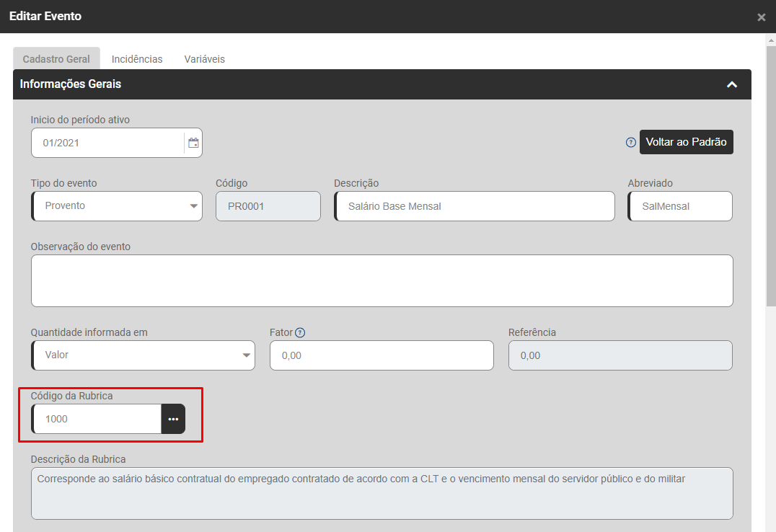
Task: Open the calendar picker for período ativo
Action: (193, 143)
